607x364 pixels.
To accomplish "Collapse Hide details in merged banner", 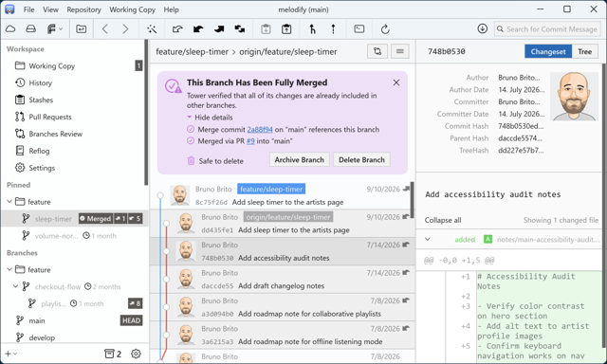I will (x=210, y=118).
